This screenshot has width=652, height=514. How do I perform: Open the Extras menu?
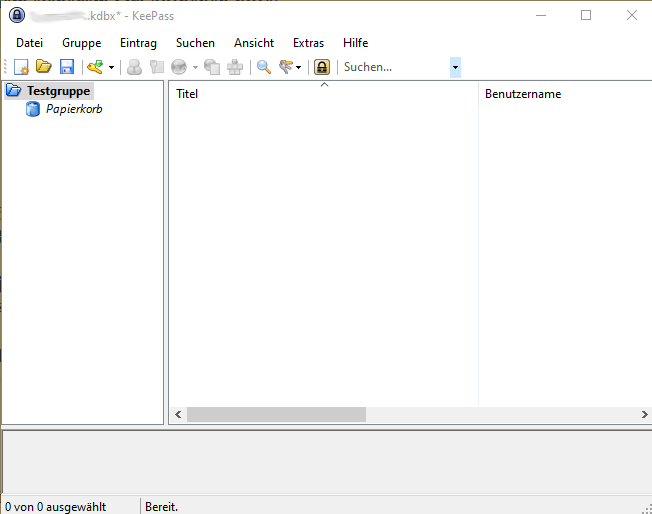[308, 43]
